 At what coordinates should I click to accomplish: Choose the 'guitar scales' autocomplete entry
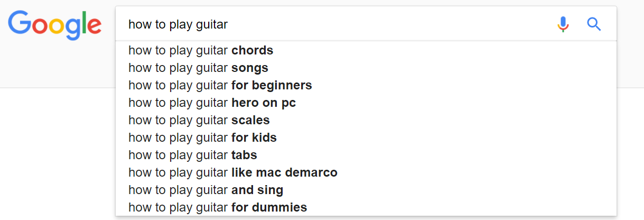(x=199, y=120)
